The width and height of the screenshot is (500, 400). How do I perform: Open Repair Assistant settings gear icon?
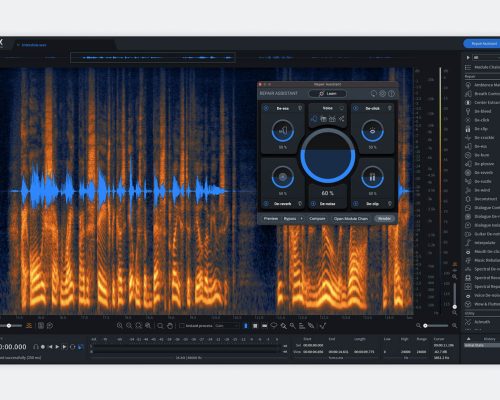(382, 94)
